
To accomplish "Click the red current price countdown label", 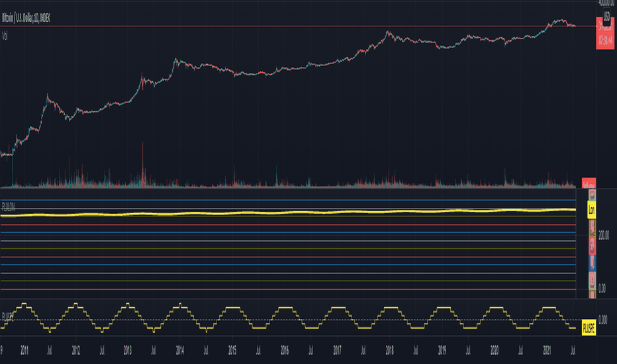I will [605, 34].
